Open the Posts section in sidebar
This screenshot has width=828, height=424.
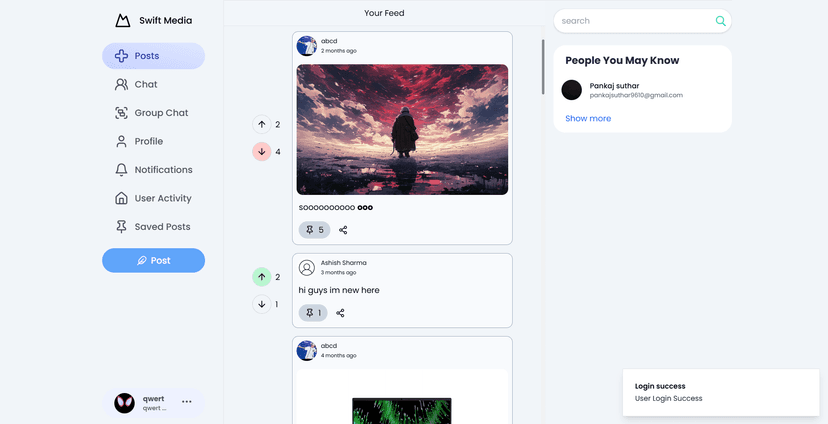coord(153,56)
